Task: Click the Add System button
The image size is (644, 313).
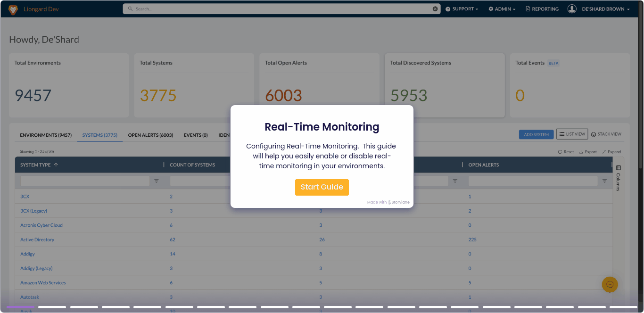Action: pyautogui.click(x=537, y=134)
